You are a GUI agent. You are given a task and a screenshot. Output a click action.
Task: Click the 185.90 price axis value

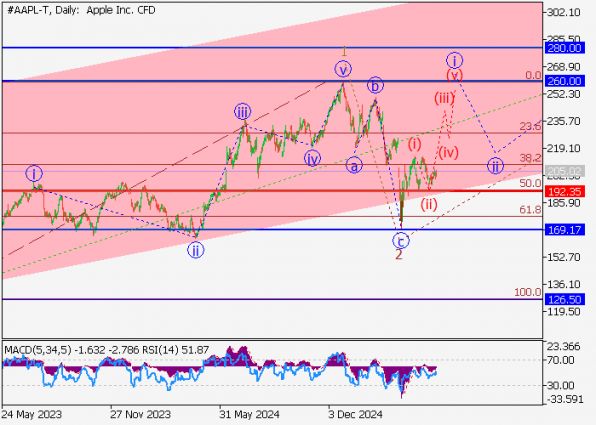coord(563,203)
